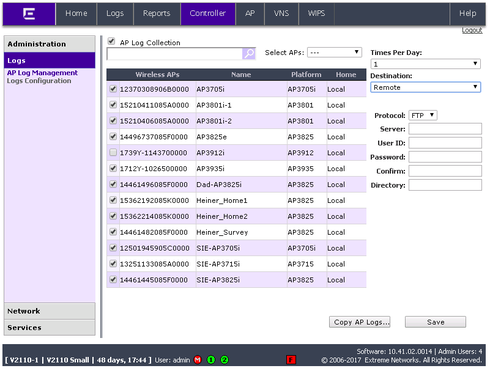Open AP Log Management link
The width and height of the screenshot is (490, 371).
click(42, 73)
